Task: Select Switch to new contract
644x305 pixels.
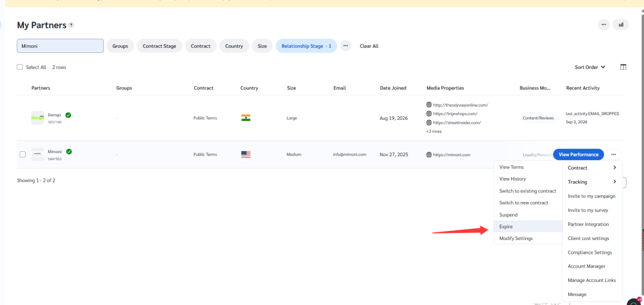Action: pyautogui.click(x=528, y=203)
